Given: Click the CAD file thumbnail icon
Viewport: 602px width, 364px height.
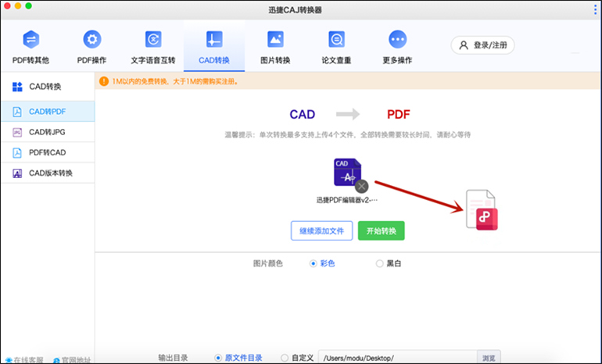Looking at the screenshot, I should pyautogui.click(x=347, y=172).
